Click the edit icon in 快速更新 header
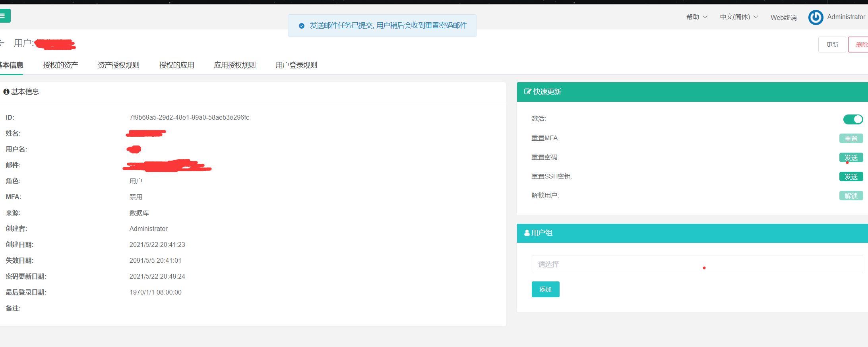This screenshot has width=868, height=347. (x=527, y=92)
